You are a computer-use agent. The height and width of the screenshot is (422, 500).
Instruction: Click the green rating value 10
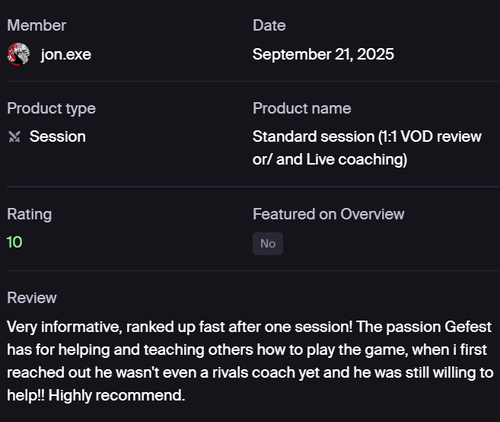[14, 242]
